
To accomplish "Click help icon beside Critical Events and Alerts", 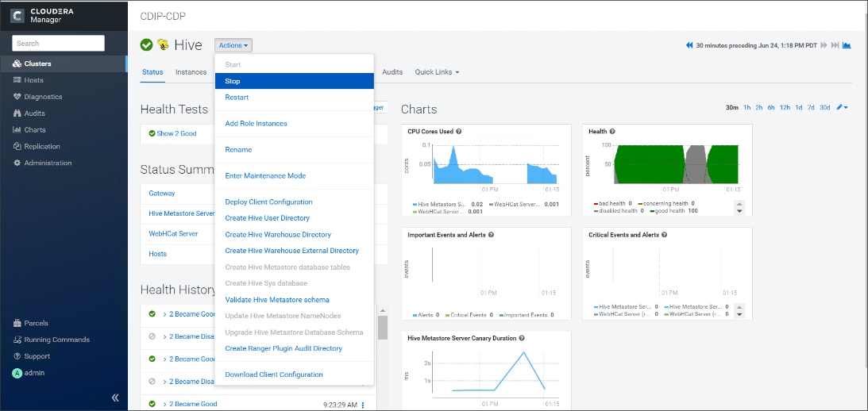I will click(x=664, y=235).
